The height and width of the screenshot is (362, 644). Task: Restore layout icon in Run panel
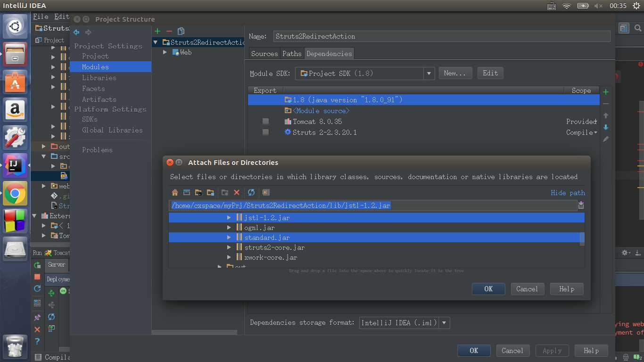[x=37, y=303]
